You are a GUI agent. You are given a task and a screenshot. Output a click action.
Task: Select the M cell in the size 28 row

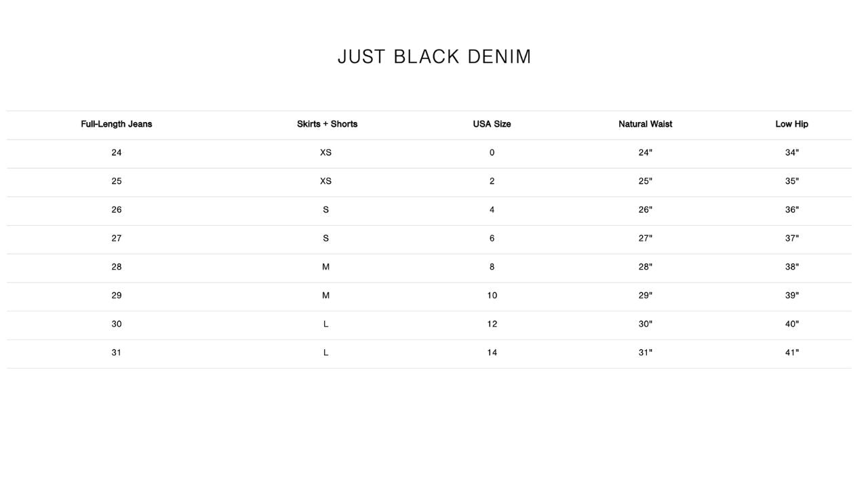tap(325, 267)
